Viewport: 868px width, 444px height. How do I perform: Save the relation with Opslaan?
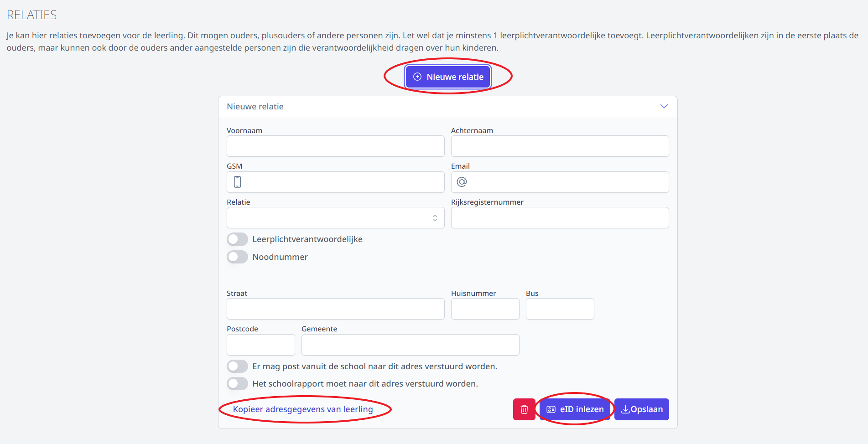point(642,409)
